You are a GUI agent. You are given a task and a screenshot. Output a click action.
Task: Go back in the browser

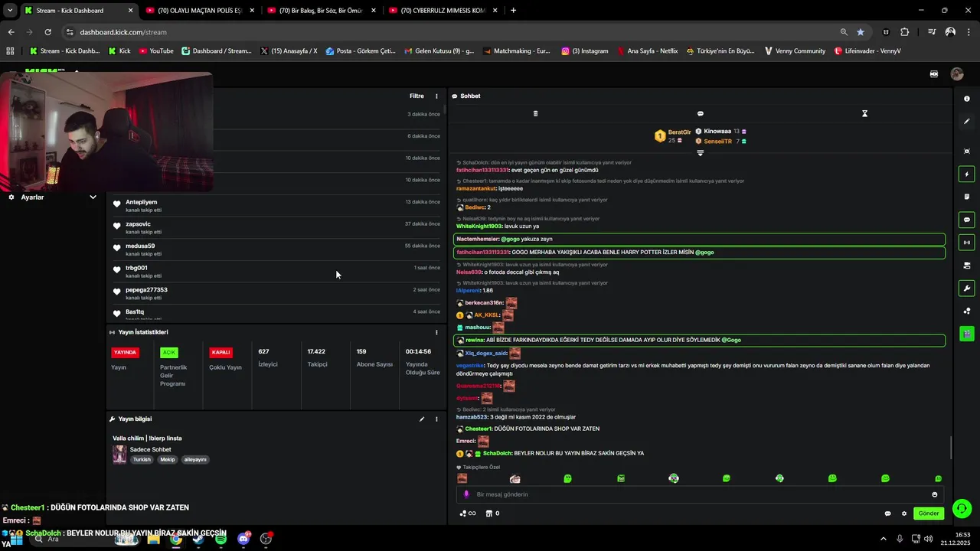(x=11, y=32)
